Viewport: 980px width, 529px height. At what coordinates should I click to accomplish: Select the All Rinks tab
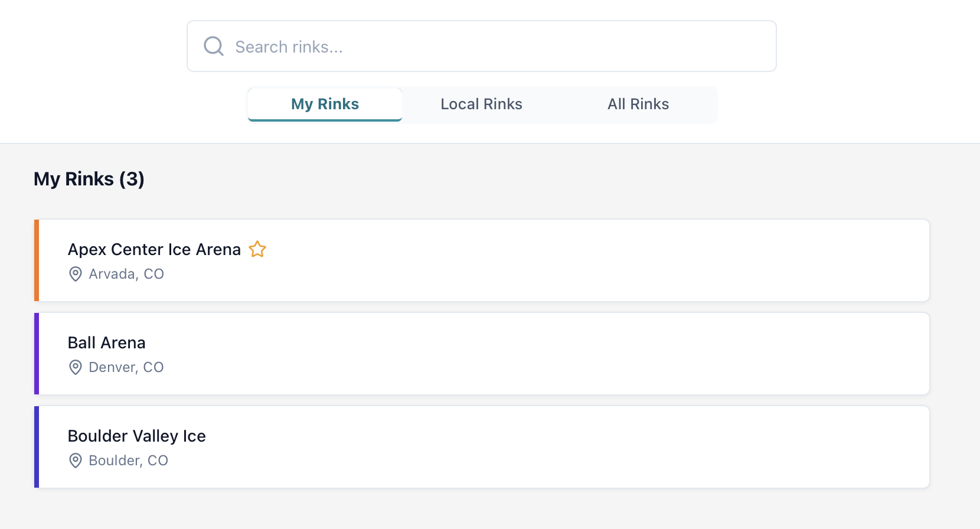tap(638, 105)
